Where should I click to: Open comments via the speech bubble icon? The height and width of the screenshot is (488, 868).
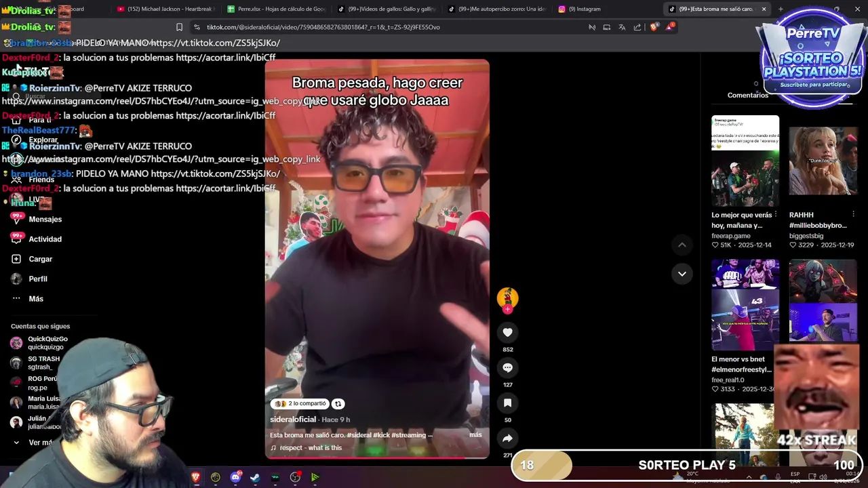[x=507, y=367]
